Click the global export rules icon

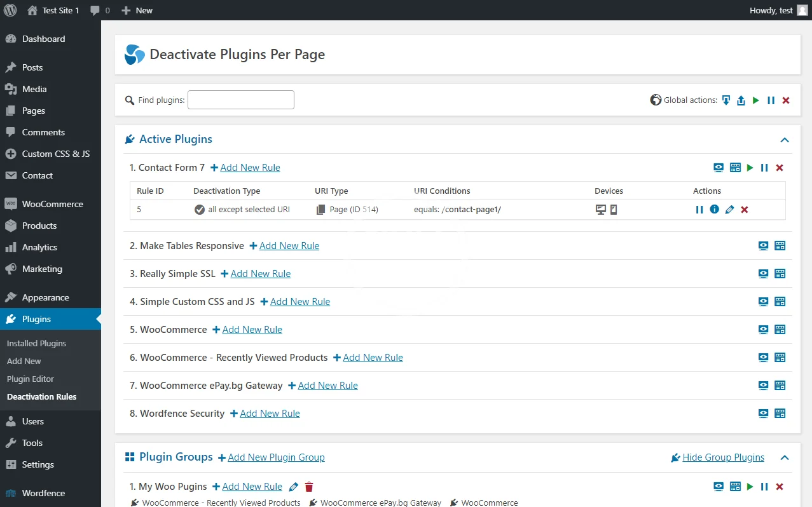pos(741,100)
